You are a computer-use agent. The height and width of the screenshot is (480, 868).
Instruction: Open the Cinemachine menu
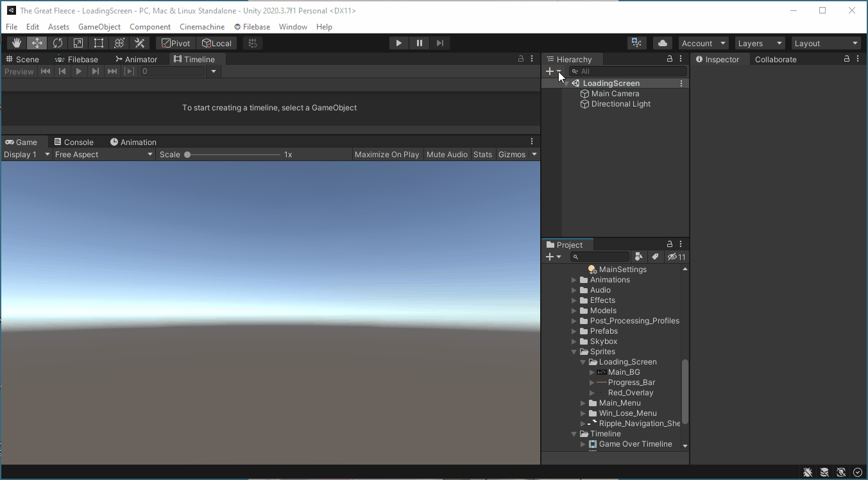pyautogui.click(x=202, y=27)
